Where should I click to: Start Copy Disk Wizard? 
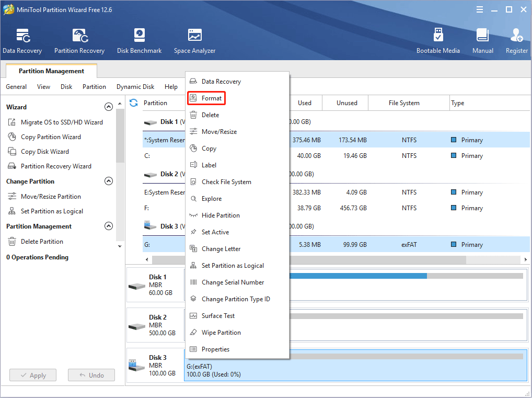(38, 152)
